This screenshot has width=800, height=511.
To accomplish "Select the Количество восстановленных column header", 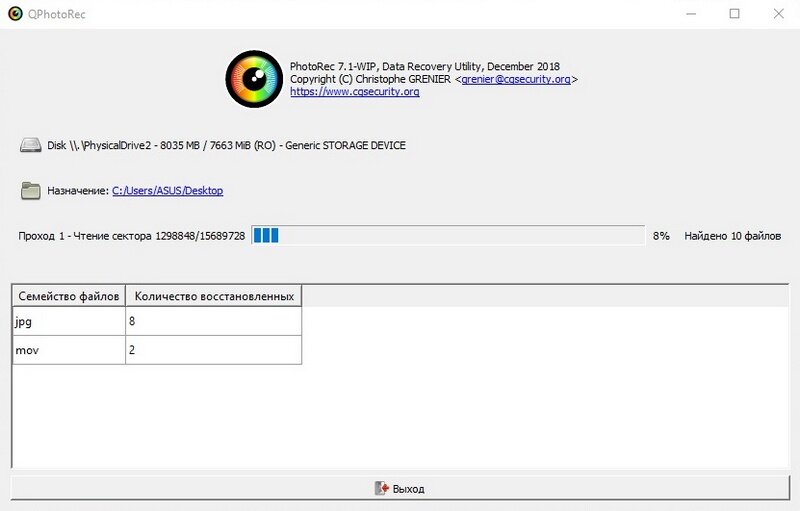I will pyautogui.click(x=214, y=296).
